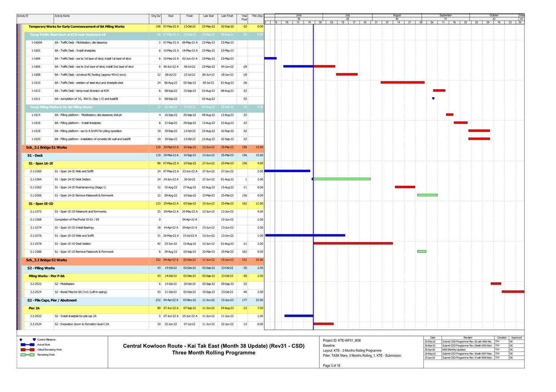Select the Temp Piling Platform for 8A band
The height and width of the screenshot is (392, 556).
(61, 107)
